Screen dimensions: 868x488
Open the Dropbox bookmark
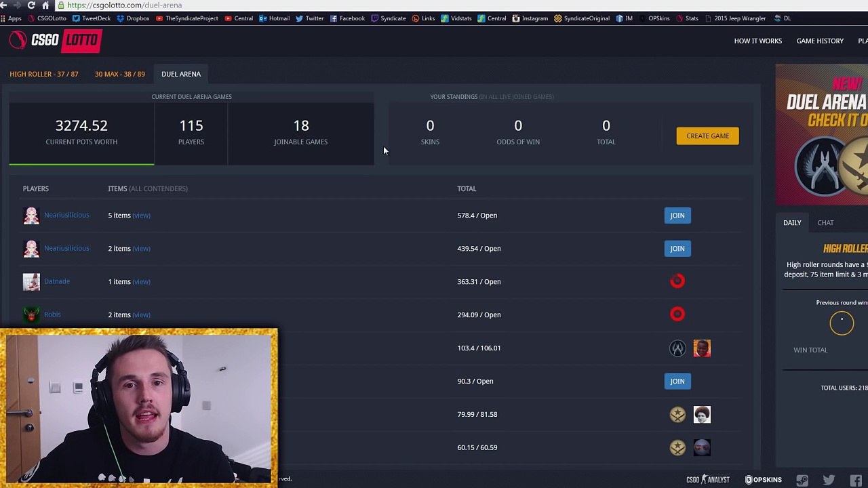[x=133, y=18]
